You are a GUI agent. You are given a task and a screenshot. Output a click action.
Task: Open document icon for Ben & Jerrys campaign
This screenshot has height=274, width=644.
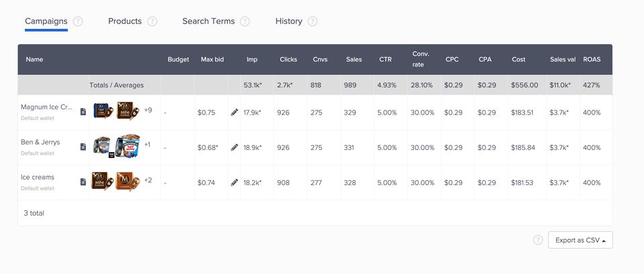pos(83,147)
